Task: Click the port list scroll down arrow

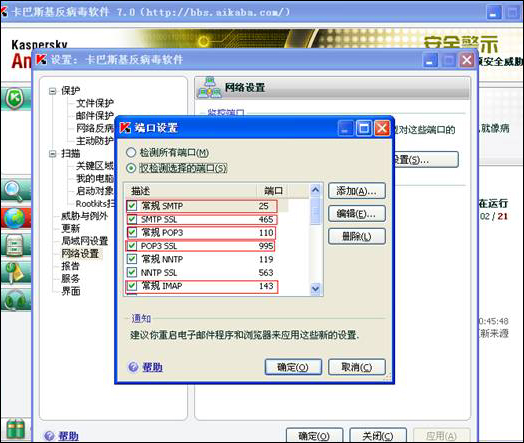Action: coord(315,288)
